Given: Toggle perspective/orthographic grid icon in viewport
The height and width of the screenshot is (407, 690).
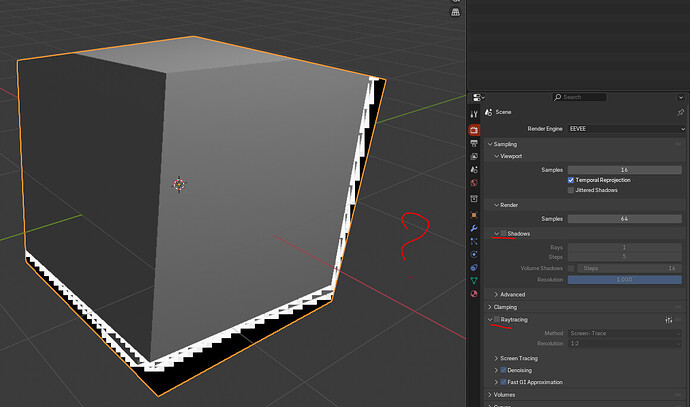Looking at the screenshot, I should [x=455, y=12].
